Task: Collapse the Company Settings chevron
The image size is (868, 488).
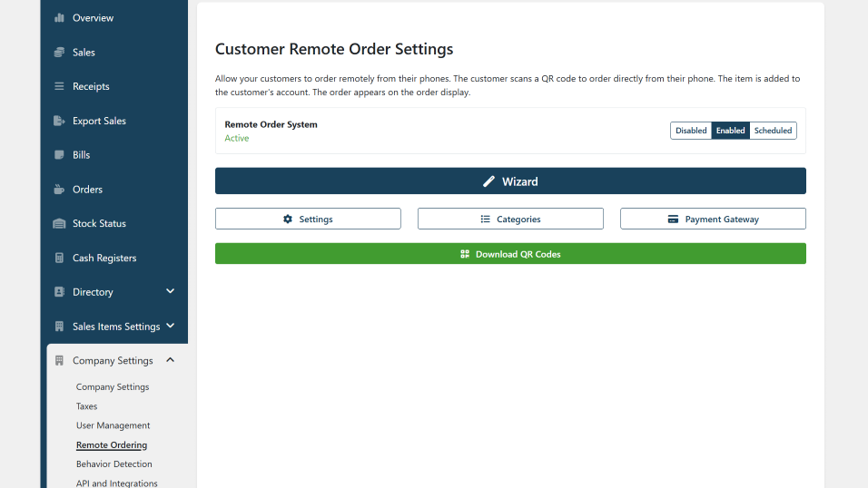Action: (x=171, y=360)
